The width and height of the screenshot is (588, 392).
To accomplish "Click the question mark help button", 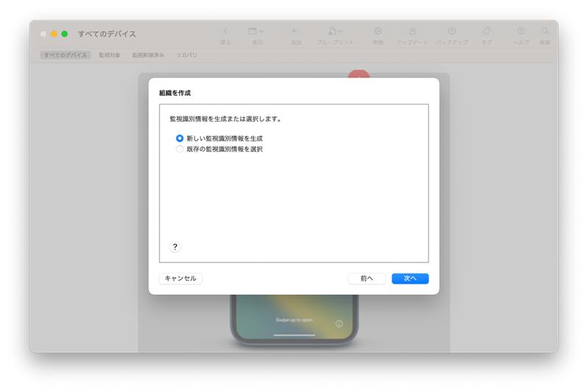I will [175, 247].
